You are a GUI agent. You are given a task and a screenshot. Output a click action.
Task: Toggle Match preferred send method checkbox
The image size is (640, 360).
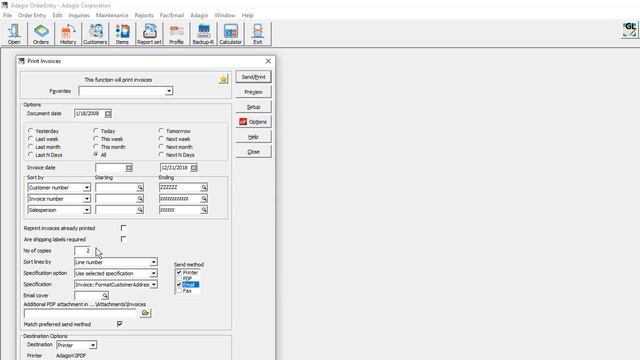point(120,324)
